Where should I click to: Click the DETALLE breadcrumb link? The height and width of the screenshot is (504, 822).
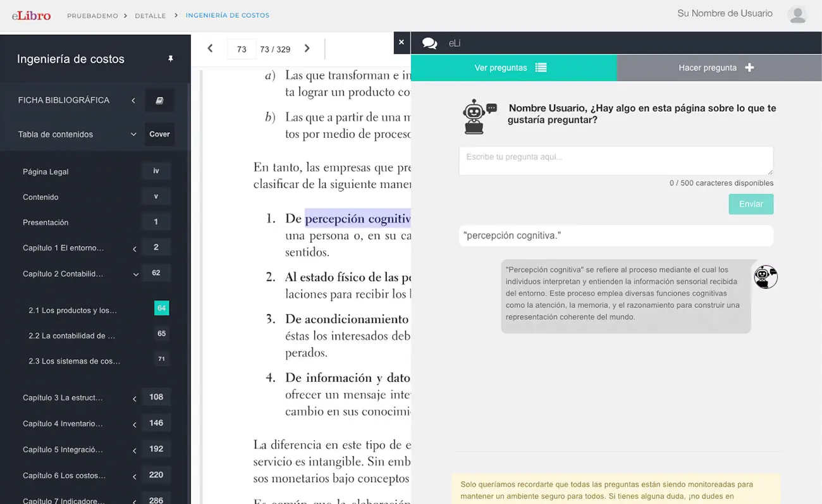(x=150, y=15)
